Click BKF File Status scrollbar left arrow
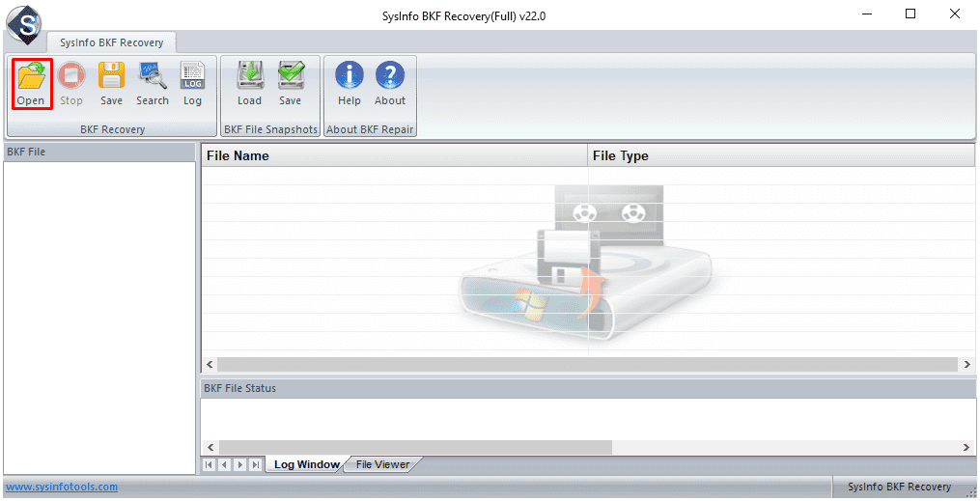980x501 pixels. 210,447
